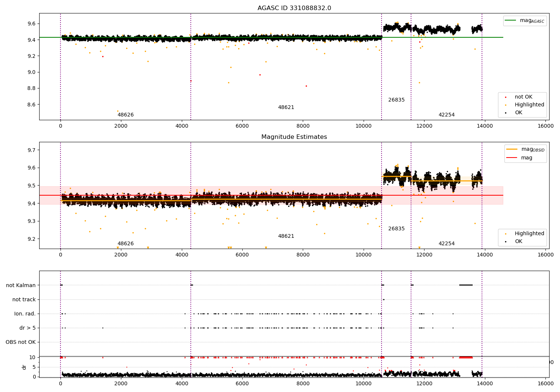
Task: Click the Magnitude Estimates plot title
Action: pyautogui.click(x=294, y=137)
